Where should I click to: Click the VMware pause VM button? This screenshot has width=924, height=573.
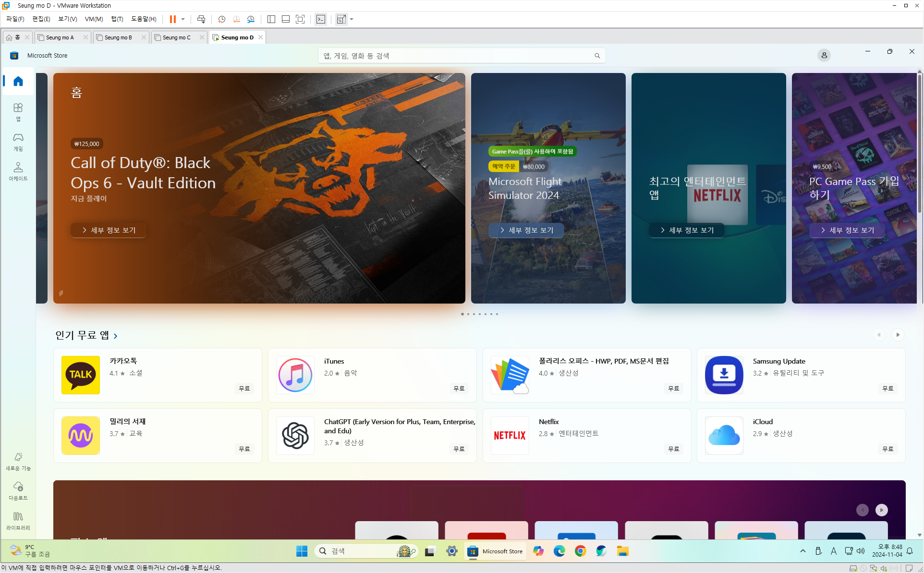172,19
